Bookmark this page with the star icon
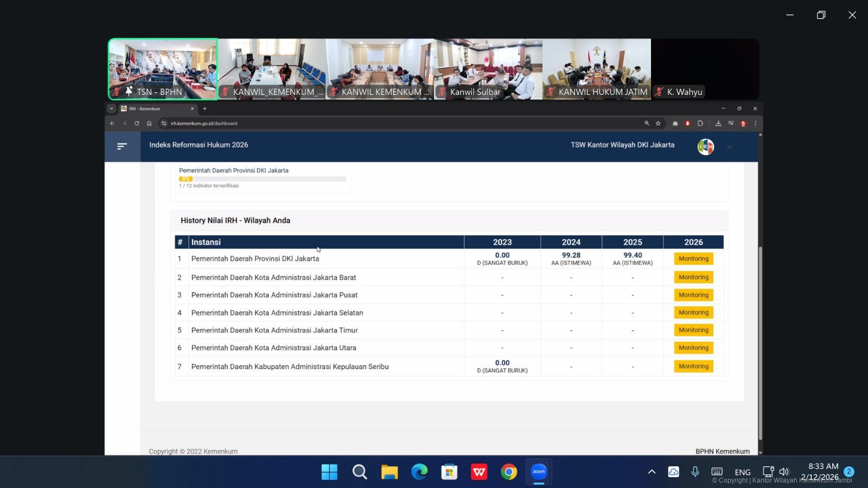This screenshot has width=868, height=488. point(658,124)
